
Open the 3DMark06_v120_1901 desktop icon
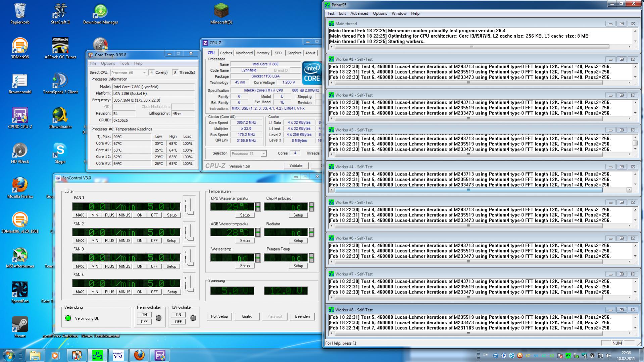click(x=20, y=223)
